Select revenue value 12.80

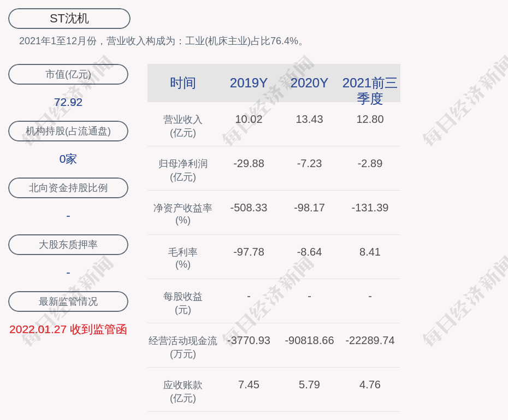click(370, 119)
